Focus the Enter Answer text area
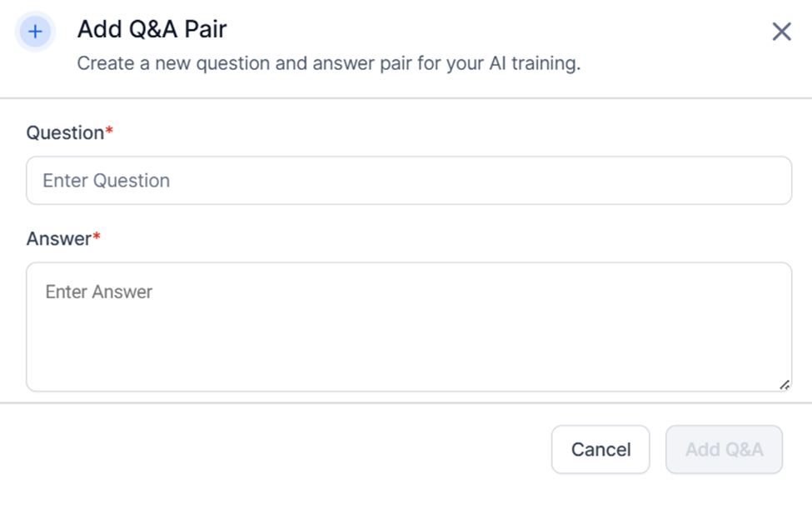 tap(409, 327)
